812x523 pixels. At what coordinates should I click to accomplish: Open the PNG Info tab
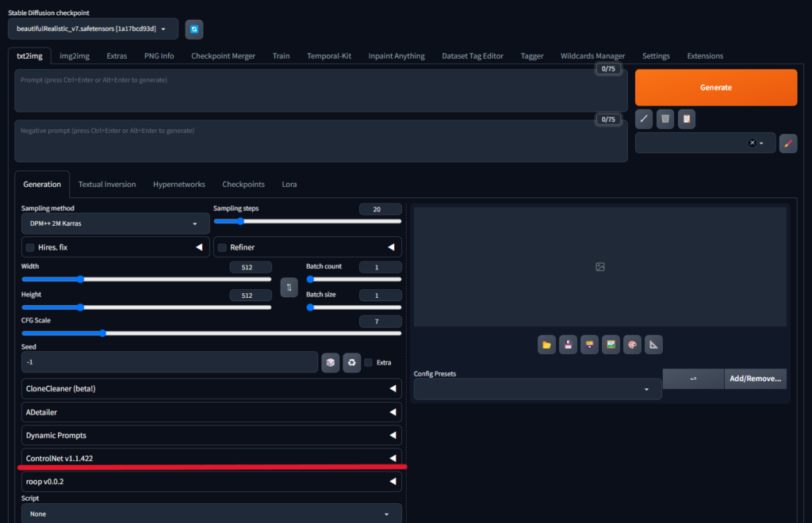(x=159, y=56)
